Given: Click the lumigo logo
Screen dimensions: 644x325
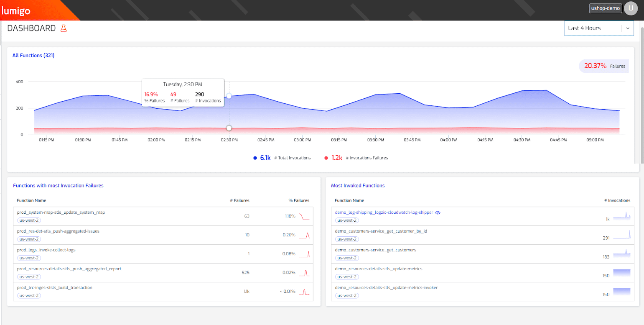Looking at the screenshot, I should [16, 11].
